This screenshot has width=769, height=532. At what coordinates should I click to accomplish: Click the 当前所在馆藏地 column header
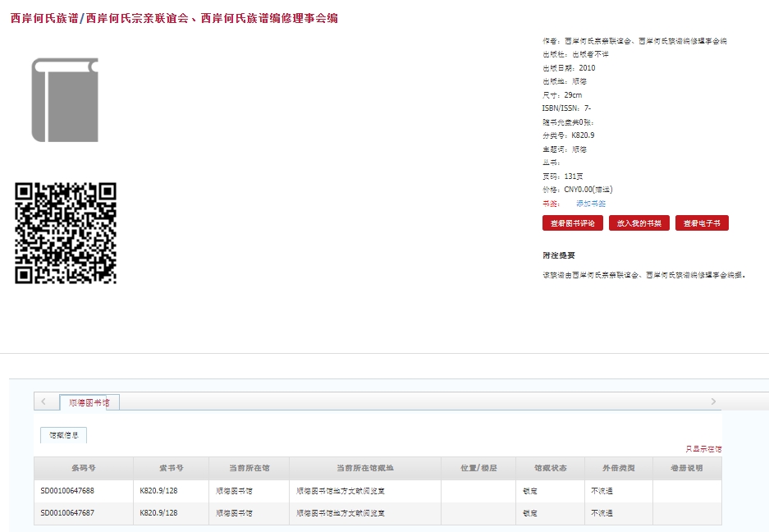click(x=365, y=468)
